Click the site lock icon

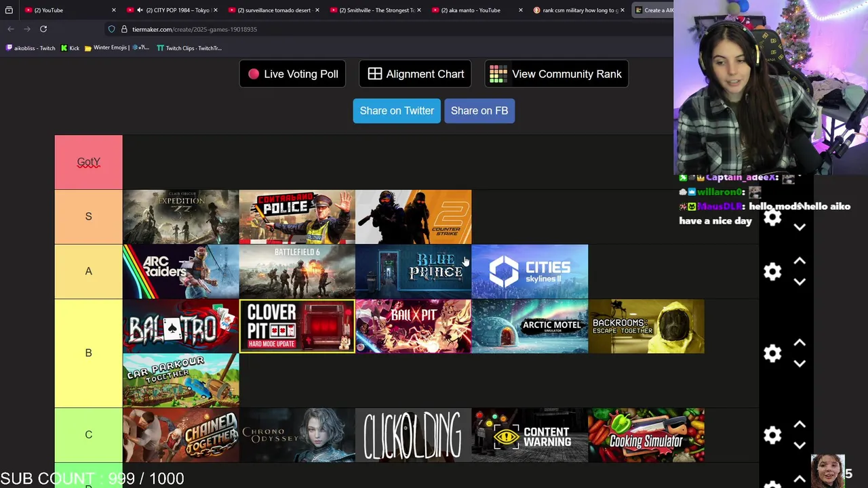124,29
